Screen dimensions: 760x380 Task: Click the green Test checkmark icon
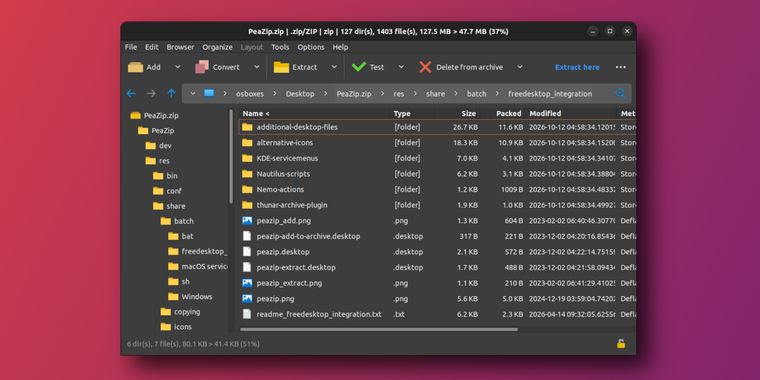coord(359,67)
